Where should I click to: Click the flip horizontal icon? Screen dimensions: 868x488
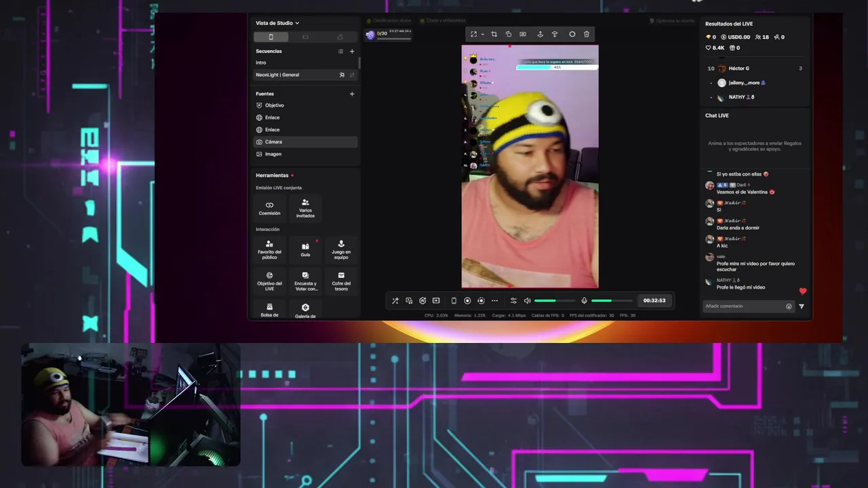click(x=523, y=34)
